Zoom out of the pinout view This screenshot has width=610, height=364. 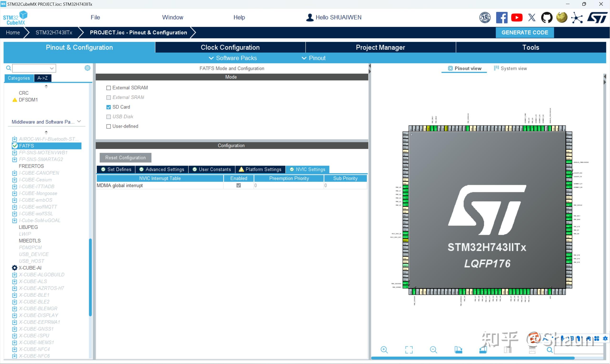434,350
